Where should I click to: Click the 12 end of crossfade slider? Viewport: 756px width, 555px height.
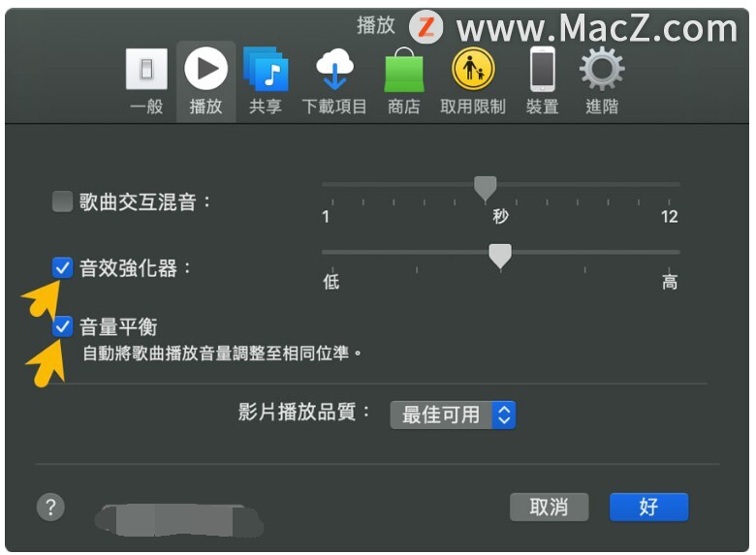pos(669,217)
